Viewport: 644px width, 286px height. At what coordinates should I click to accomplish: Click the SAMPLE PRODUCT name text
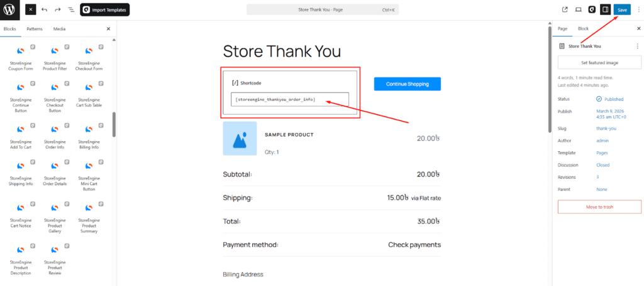(x=289, y=135)
